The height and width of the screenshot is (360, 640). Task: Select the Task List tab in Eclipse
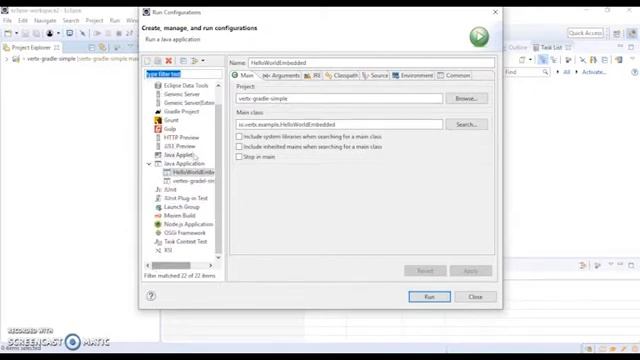pyautogui.click(x=551, y=47)
